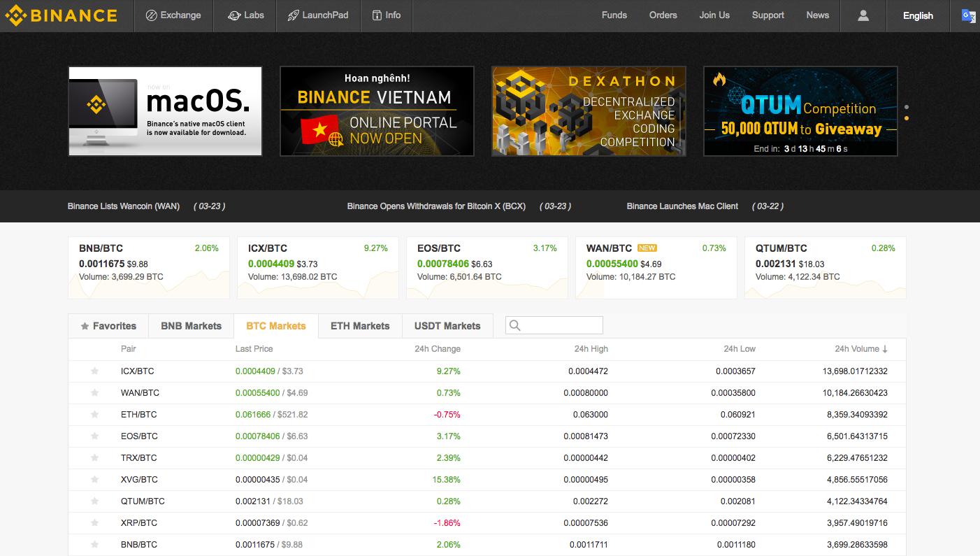Open the BNB/BTC summary card
This screenshot has height=556, width=980.
(x=149, y=268)
